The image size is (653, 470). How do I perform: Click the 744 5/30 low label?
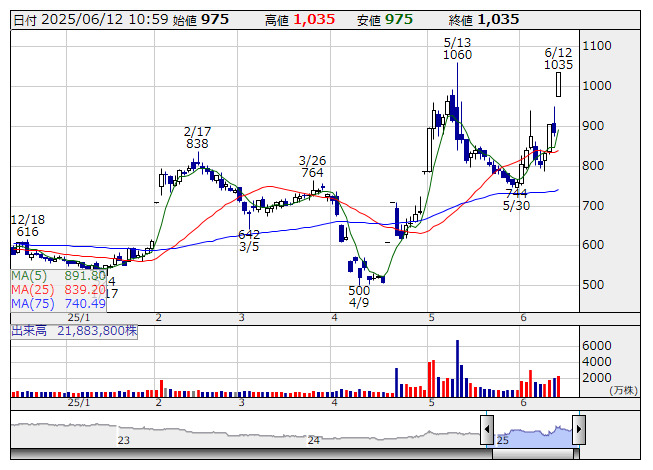click(516, 199)
